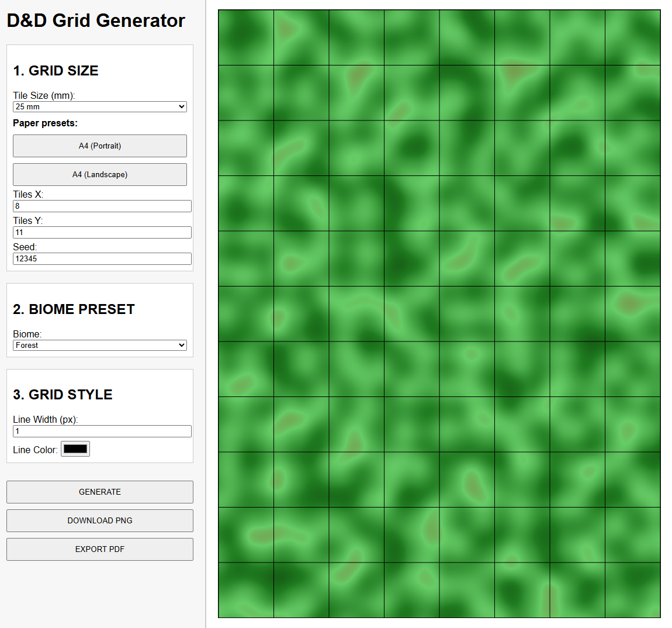
Task: Click the 3. GRID STYLE heading
Action: [x=63, y=395]
